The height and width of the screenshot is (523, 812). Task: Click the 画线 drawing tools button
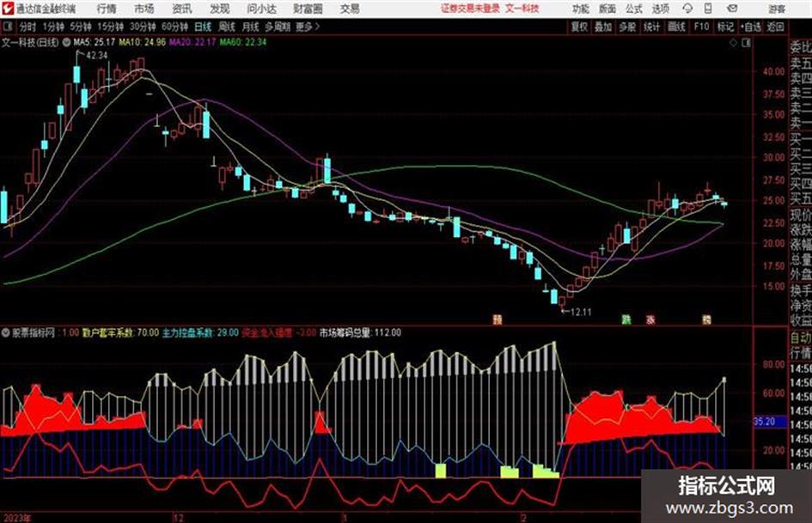676,27
